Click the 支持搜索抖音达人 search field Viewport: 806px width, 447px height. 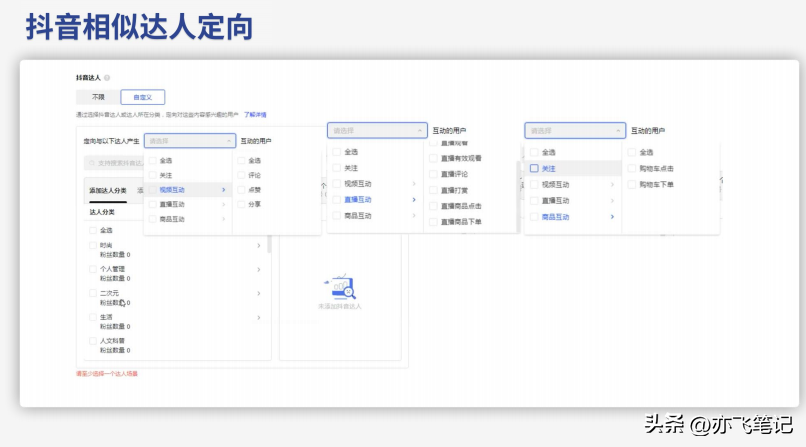point(114,163)
